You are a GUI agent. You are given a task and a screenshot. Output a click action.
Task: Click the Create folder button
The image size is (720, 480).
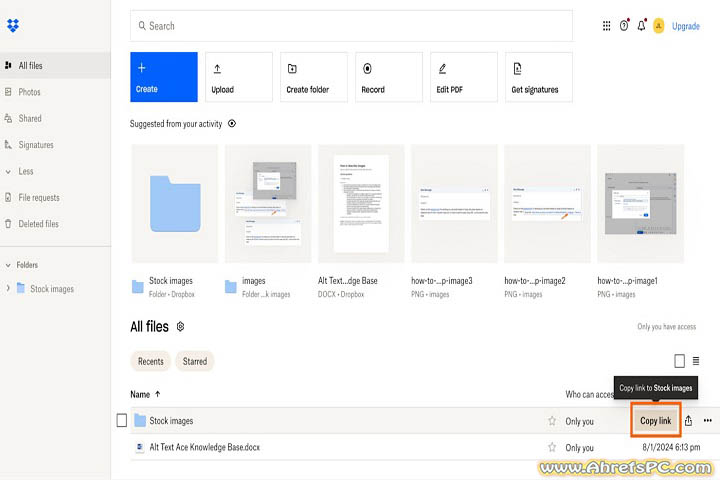[314, 77]
